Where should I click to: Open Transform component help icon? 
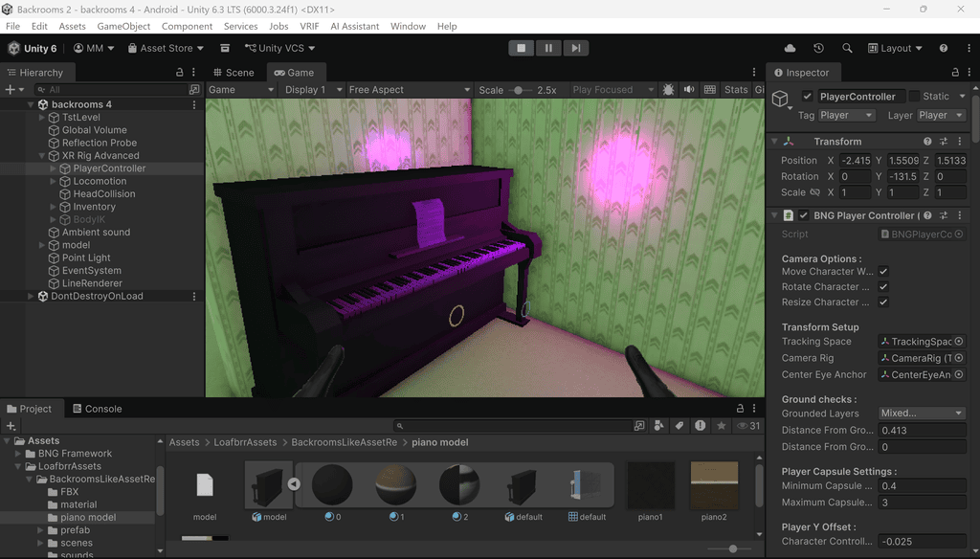927,142
